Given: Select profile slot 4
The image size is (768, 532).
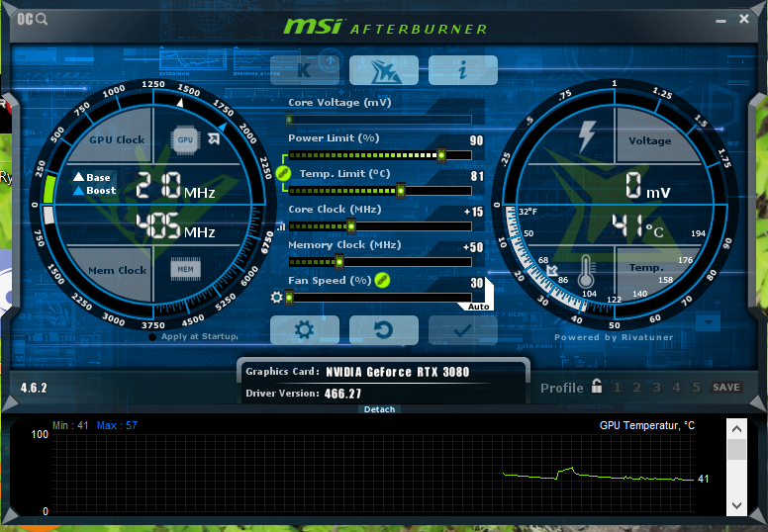Looking at the screenshot, I should pos(676,387).
